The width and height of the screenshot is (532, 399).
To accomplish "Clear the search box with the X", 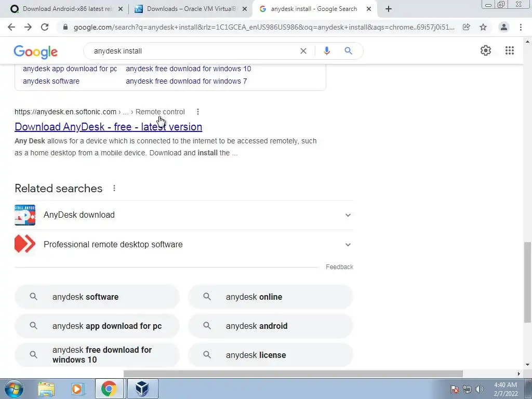I will tap(303, 51).
